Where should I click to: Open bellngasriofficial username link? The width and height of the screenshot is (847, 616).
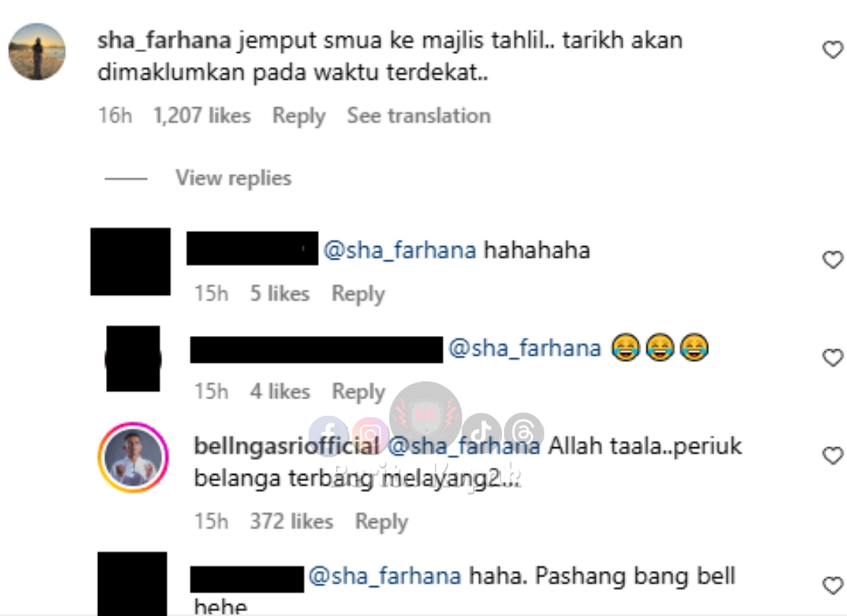tap(287, 447)
